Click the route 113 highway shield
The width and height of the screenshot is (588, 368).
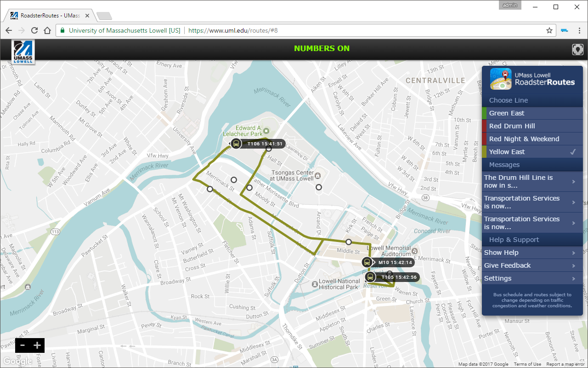(56, 232)
